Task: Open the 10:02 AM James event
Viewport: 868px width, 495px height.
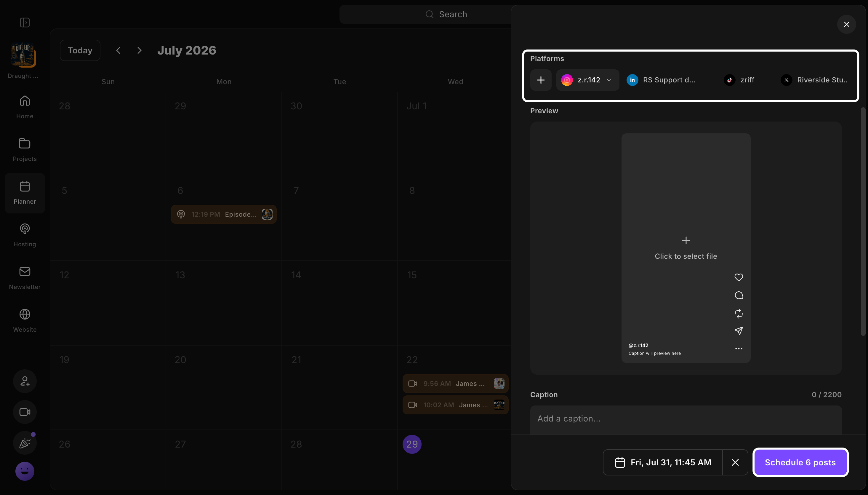Action: coord(456,405)
